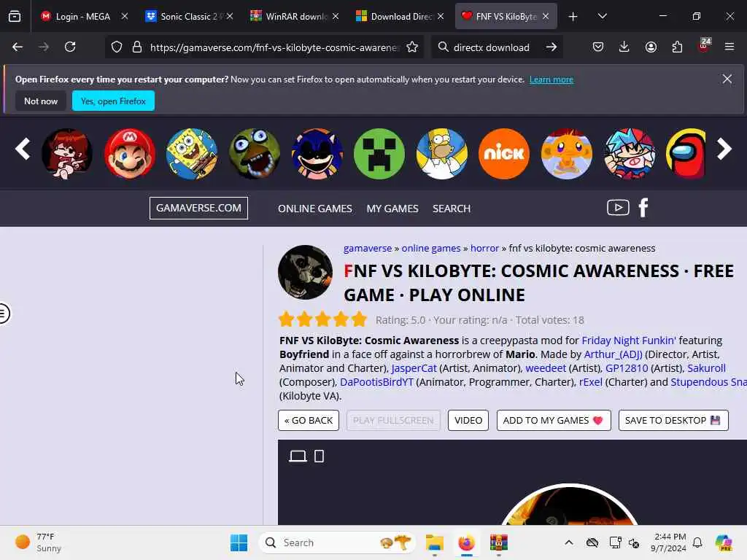Click Yes, open Firefox button
Screen dimensions: 747x560
pos(113,101)
